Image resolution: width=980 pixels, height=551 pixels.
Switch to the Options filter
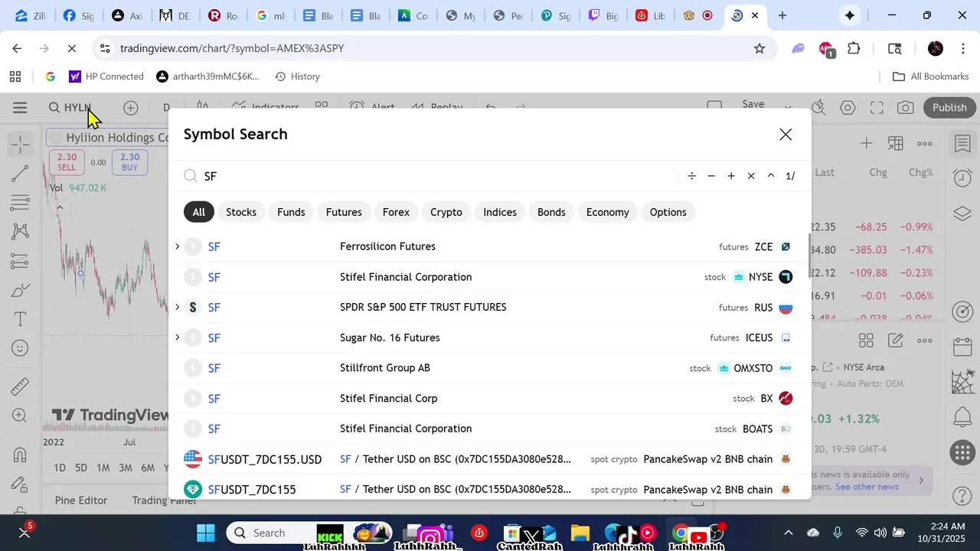point(668,212)
